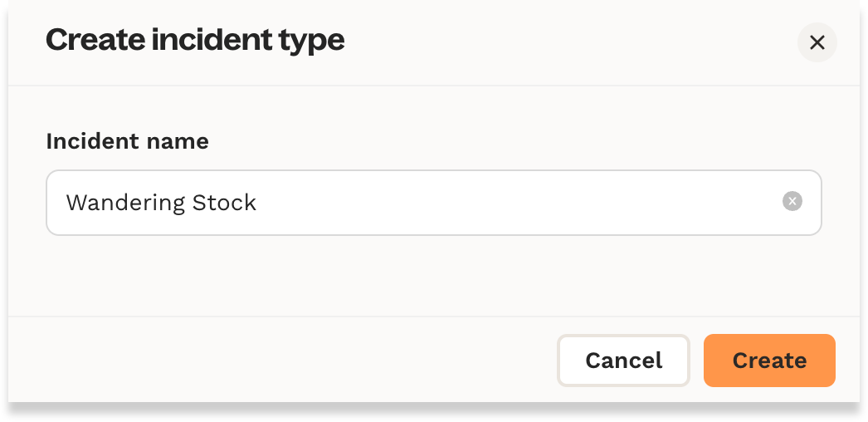
Task: Clear the Incident name field text
Action: (x=792, y=201)
